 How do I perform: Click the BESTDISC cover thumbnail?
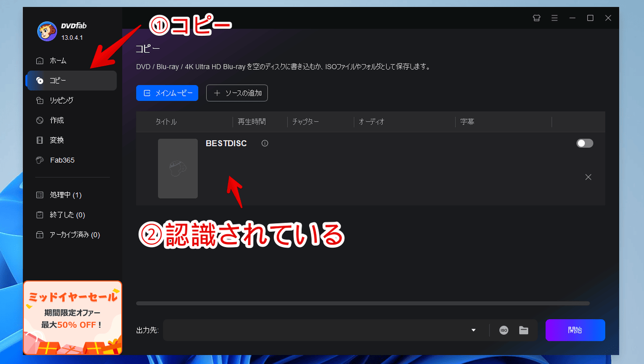tap(178, 169)
